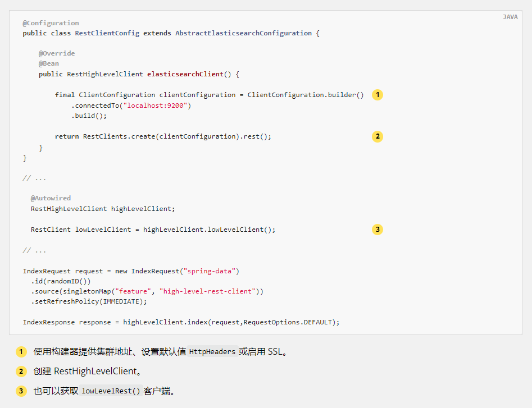Viewport: 532px width, 408px height.
Task: Click the callout 2 badge beside 创建 RestHighLevelClient
Action: pyautogui.click(x=21, y=372)
